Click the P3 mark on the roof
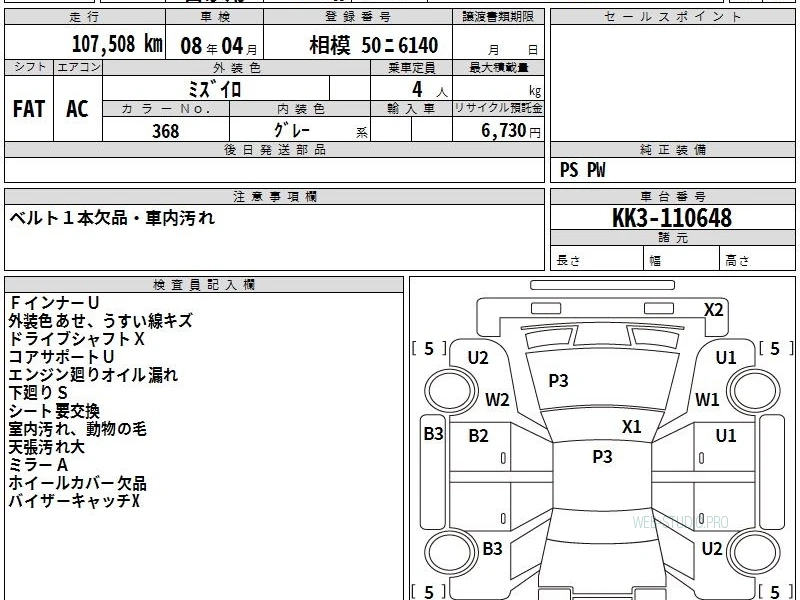This screenshot has width=800, height=600. [602, 457]
